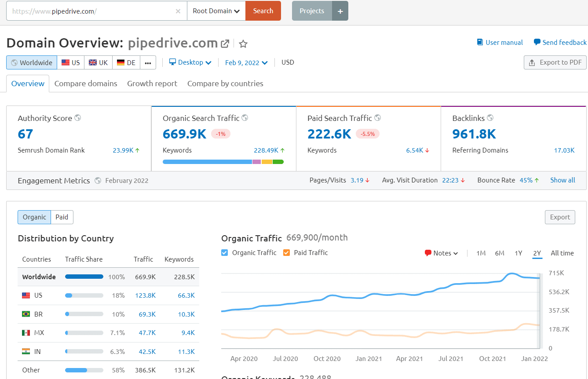The height and width of the screenshot is (379, 588).
Task: Click the book icon beside User manual
Action: [x=480, y=42]
